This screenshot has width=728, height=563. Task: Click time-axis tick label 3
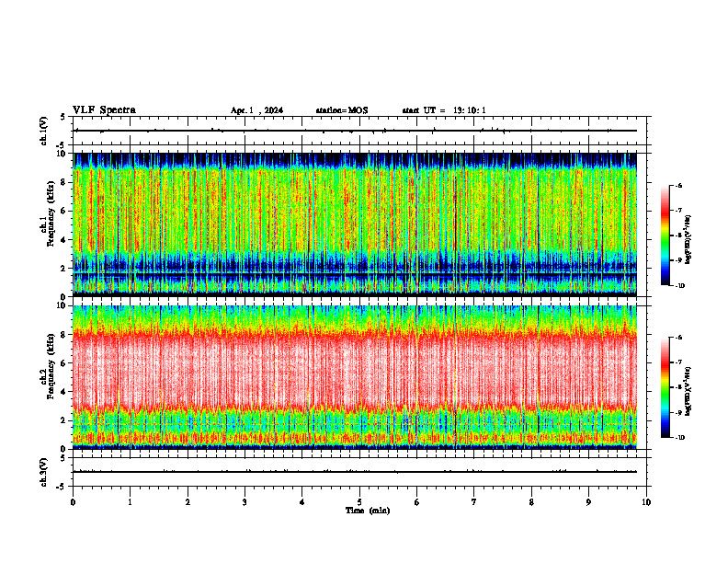pos(245,502)
